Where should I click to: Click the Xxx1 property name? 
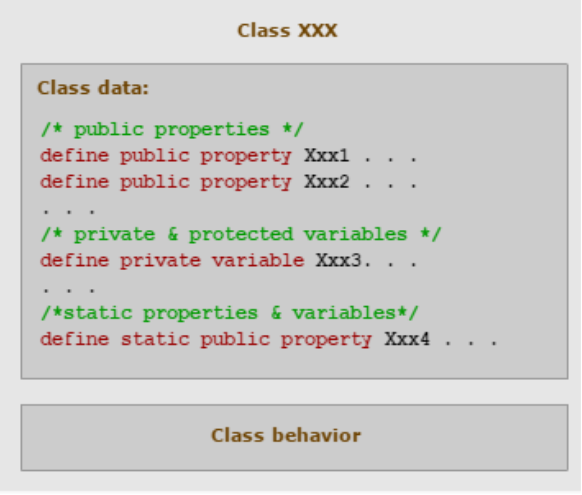[327, 155]
